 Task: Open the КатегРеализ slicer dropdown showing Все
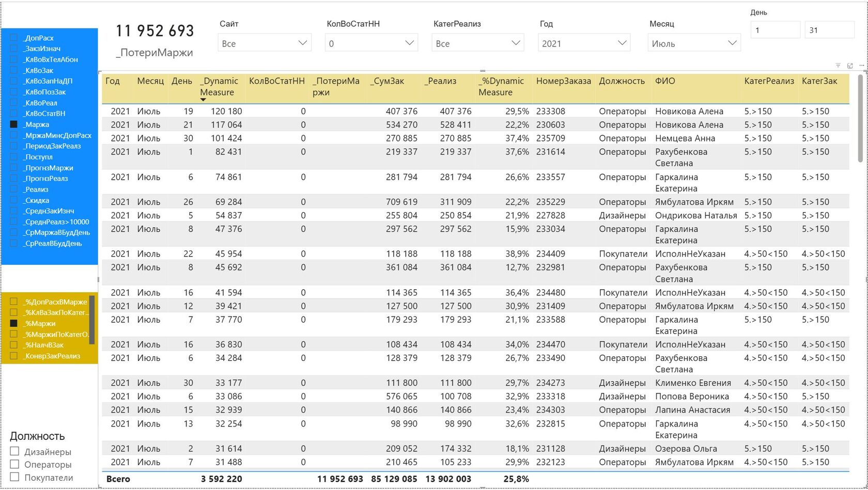[x=478, y=43]
